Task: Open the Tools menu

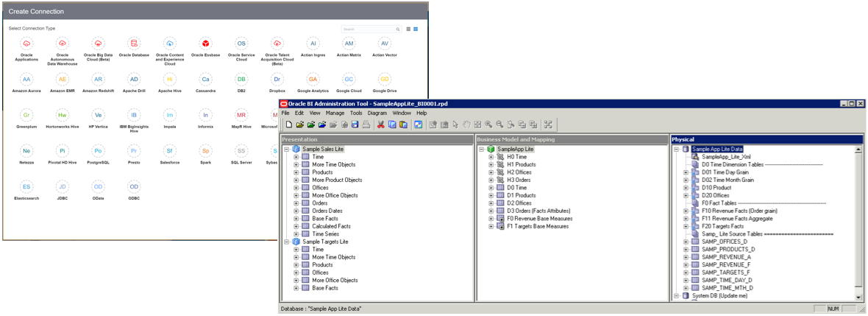Action: 356,113
